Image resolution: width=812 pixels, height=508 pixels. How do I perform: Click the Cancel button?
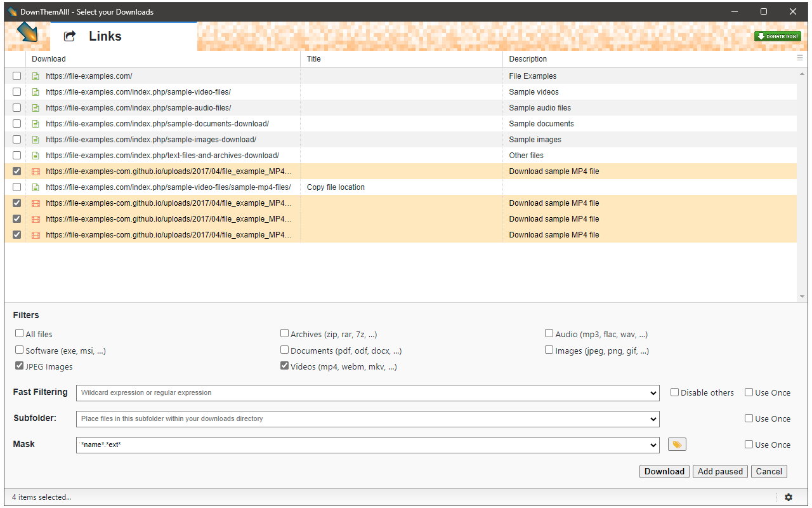pos(769,471)
